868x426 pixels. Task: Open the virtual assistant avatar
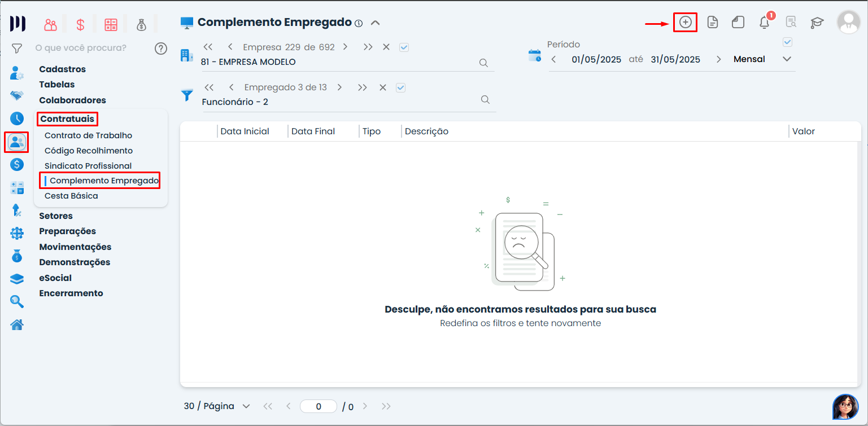coord(845,406)
